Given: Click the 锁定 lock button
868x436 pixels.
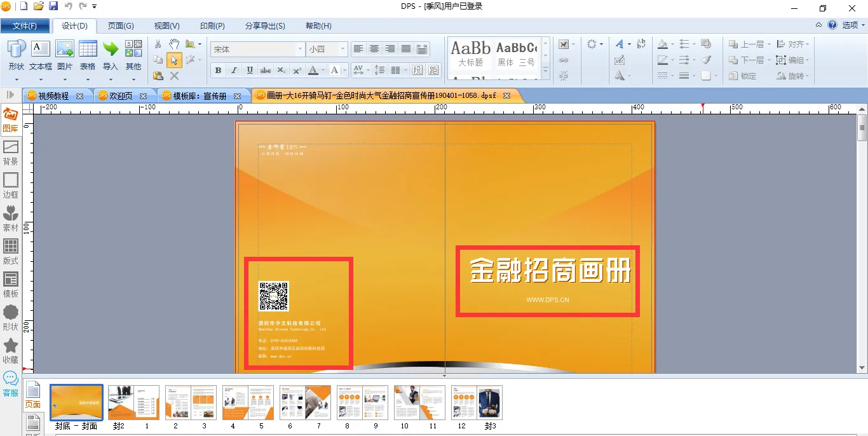Looking at the screenshot, I should (743, 76).
